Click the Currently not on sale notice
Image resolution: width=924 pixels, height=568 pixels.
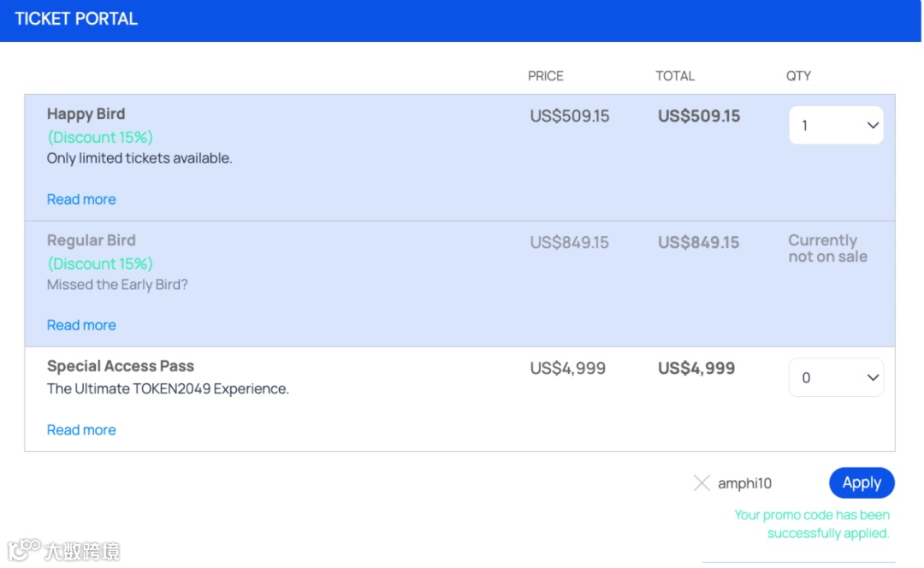pos(827,248)
